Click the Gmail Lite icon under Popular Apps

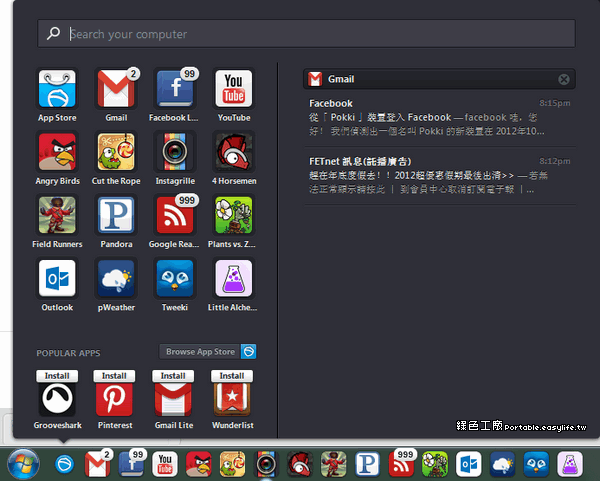173,399
